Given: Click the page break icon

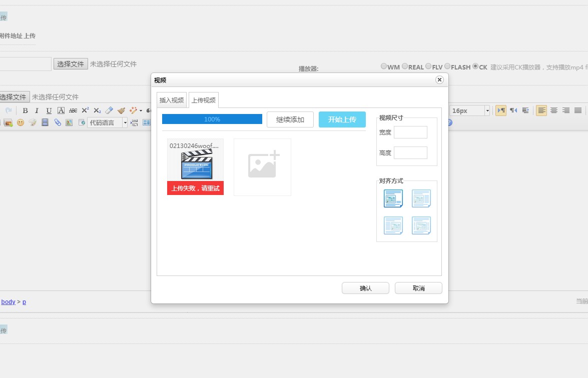Looking at the screenshot, I should pyautogui.click(x=134, y=122).
